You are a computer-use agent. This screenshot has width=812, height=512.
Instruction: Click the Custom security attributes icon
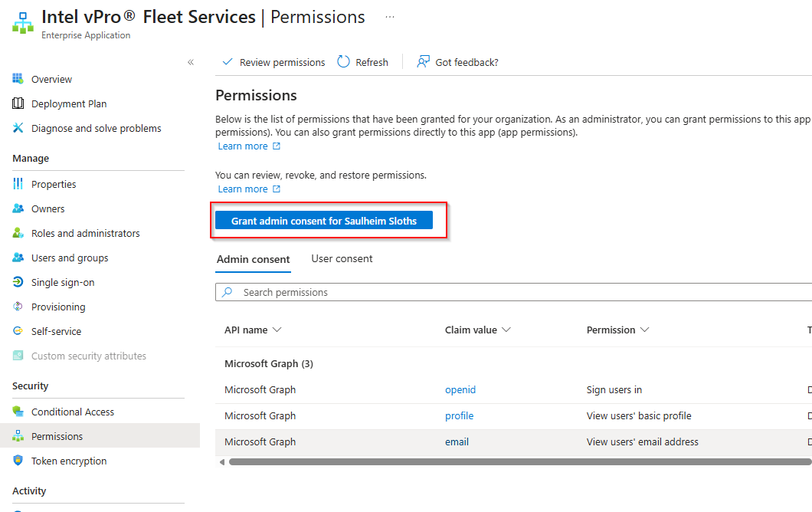18,356
